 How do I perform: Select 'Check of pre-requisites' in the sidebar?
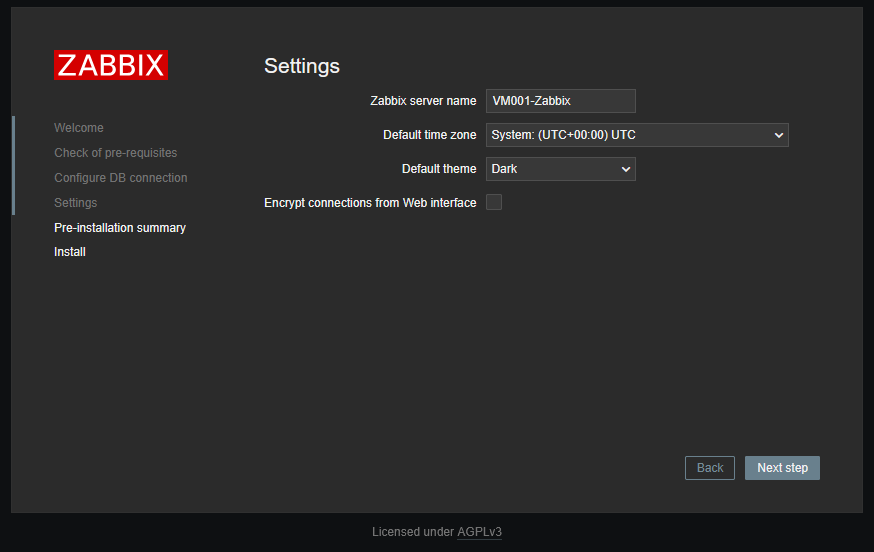(115, 153)
